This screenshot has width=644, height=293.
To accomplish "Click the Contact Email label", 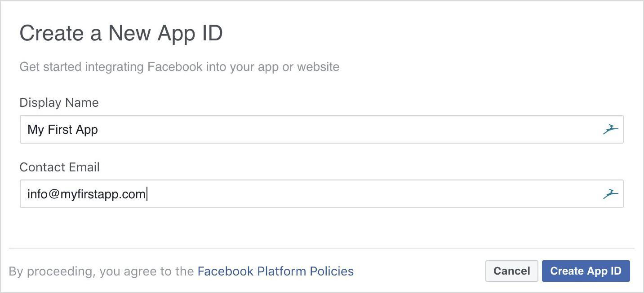I will 59,167.
